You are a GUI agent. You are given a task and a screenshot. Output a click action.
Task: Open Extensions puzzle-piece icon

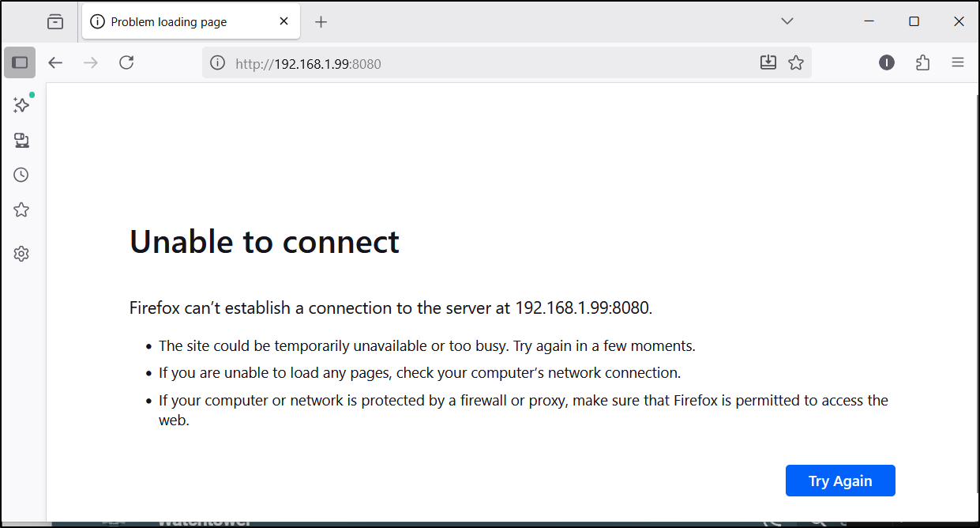point(922,62)
